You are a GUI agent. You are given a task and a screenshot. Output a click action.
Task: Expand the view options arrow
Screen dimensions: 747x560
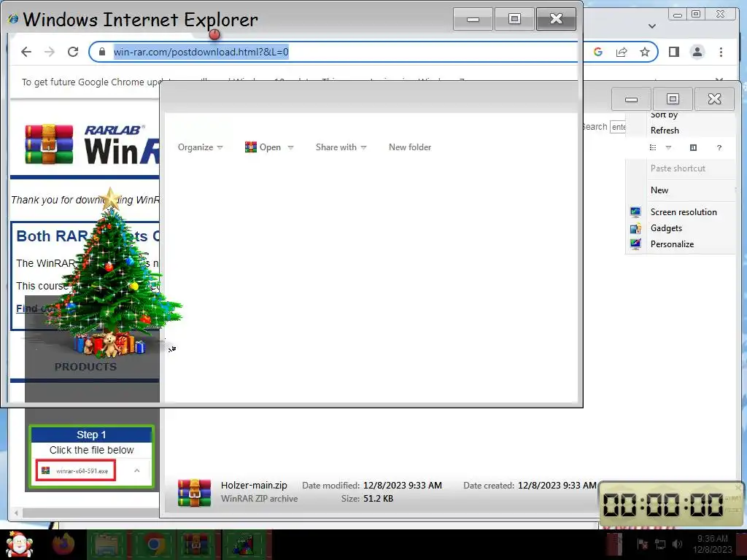(668, 147)
